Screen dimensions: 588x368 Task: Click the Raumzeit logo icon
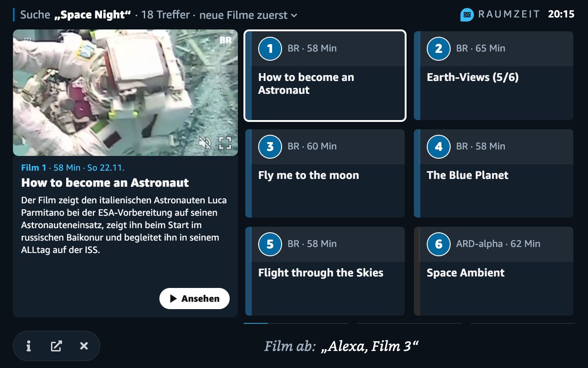tap(467, 15)
